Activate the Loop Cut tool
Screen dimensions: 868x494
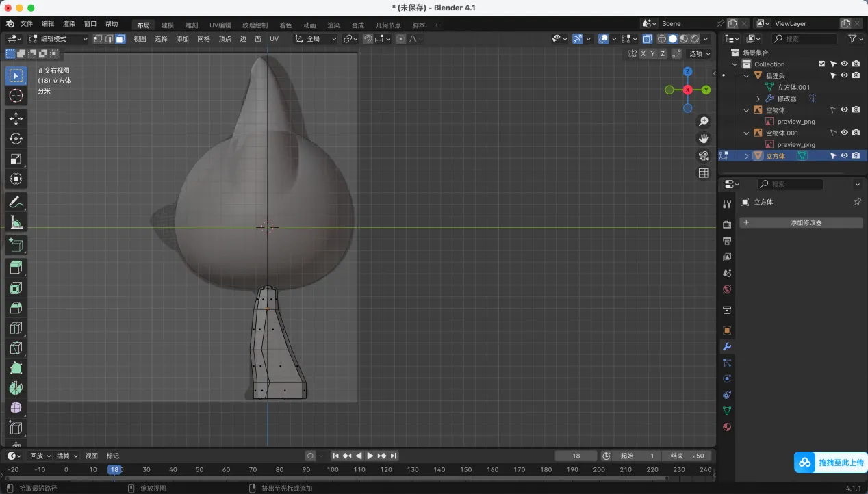(x=16, y=328)
